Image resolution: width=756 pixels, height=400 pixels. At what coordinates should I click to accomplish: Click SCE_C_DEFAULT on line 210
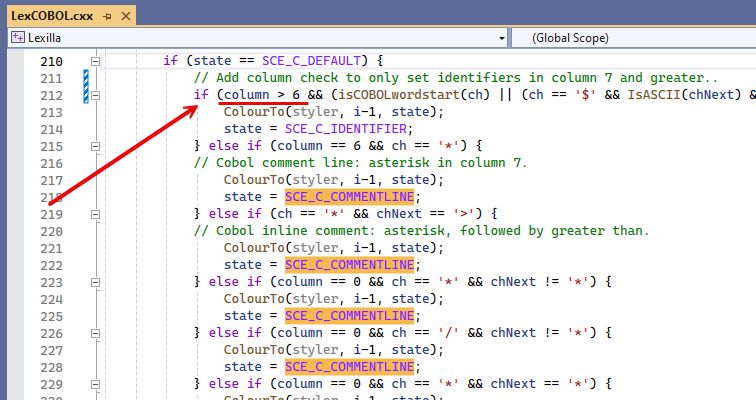311,61
